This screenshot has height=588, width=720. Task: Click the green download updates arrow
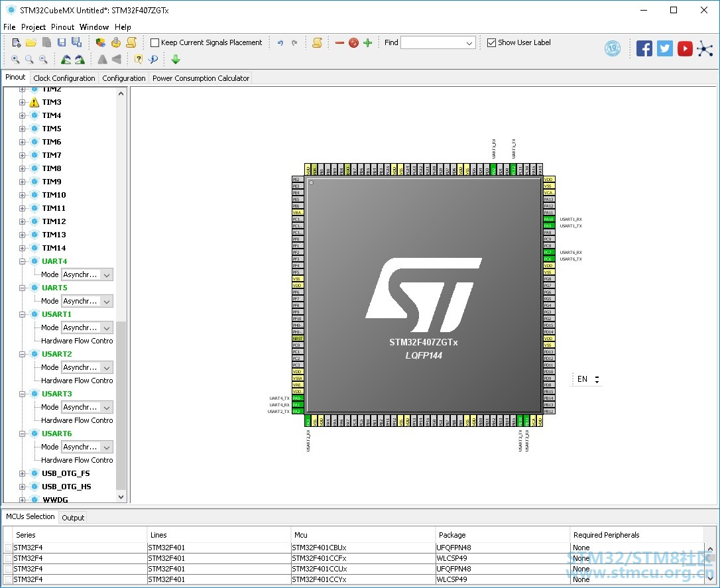[176, 59]
